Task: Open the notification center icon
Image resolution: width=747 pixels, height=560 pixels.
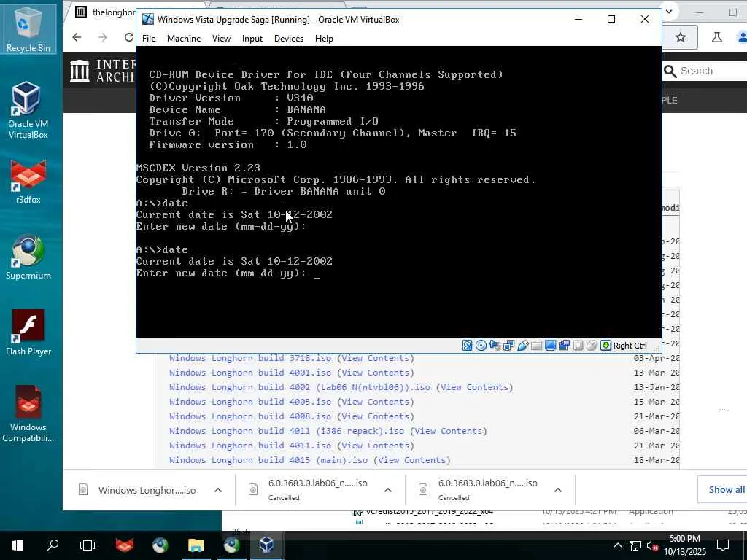Action: (723, 545)
